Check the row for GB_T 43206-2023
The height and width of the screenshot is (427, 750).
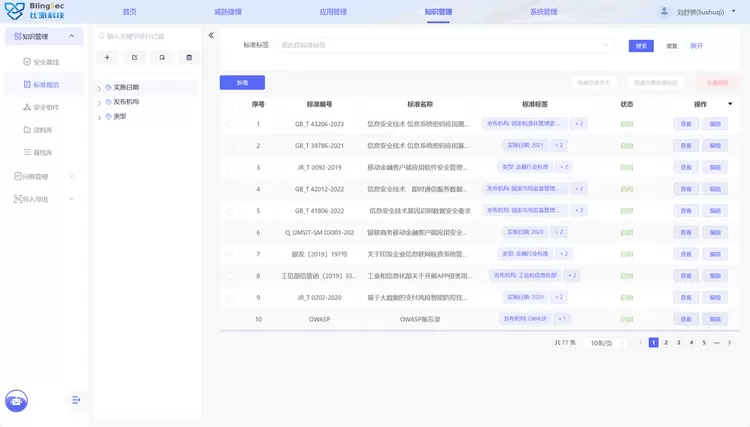[230, 124]
